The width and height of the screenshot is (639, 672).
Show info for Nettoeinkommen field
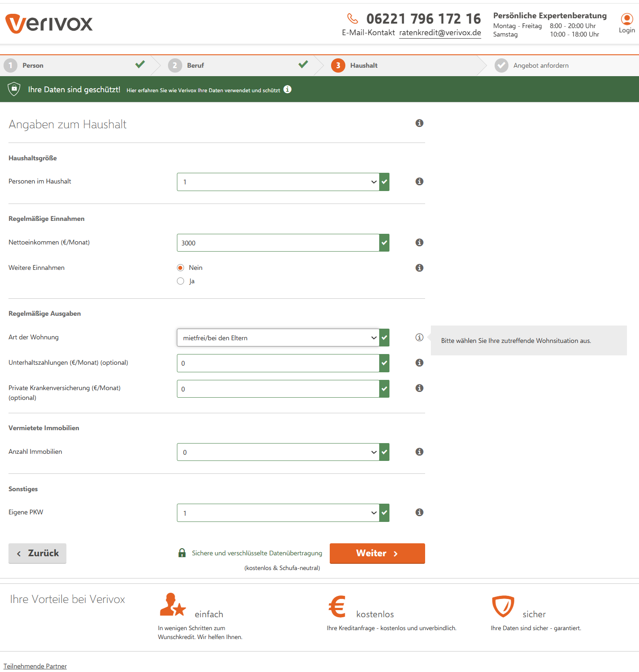(419, 243)
